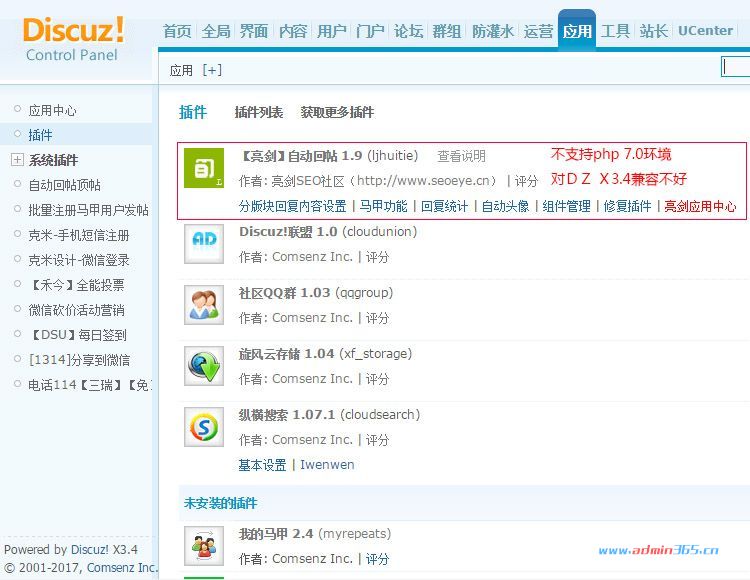Viewport: 750px width, 580px height.
Task: Open the 界面 top menu
Action: coord(254,31)
